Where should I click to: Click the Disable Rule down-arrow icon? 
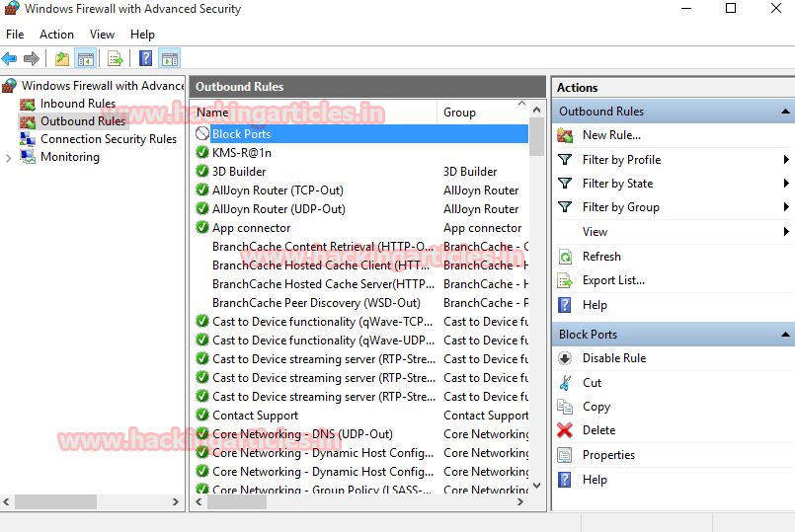(x=565, y=358)
